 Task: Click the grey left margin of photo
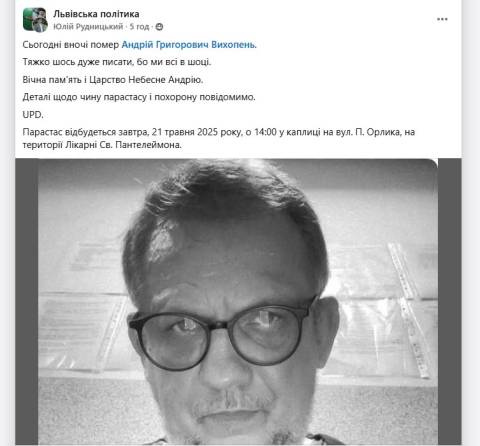coord(27,302)
